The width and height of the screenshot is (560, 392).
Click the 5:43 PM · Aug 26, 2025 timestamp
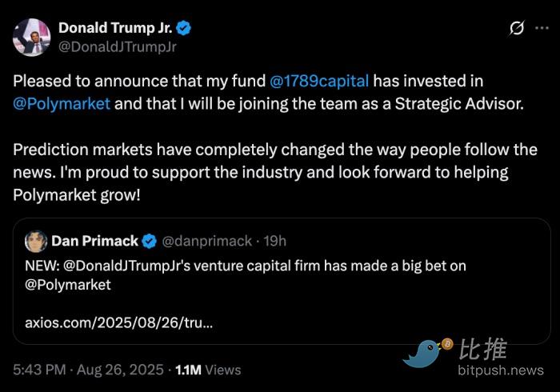coord(86,370)
